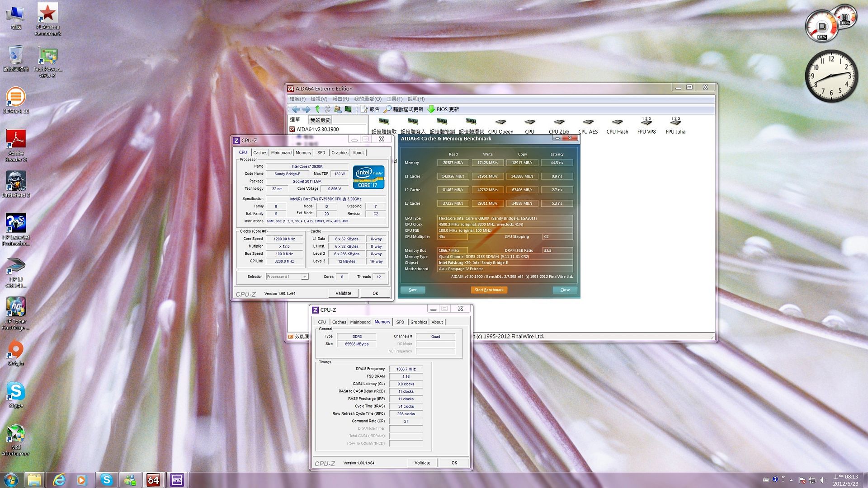The width and height of the screenshot is (868, 488).
Task: Switch to AIDA64 taskbar button
Action: coord(153,480)
